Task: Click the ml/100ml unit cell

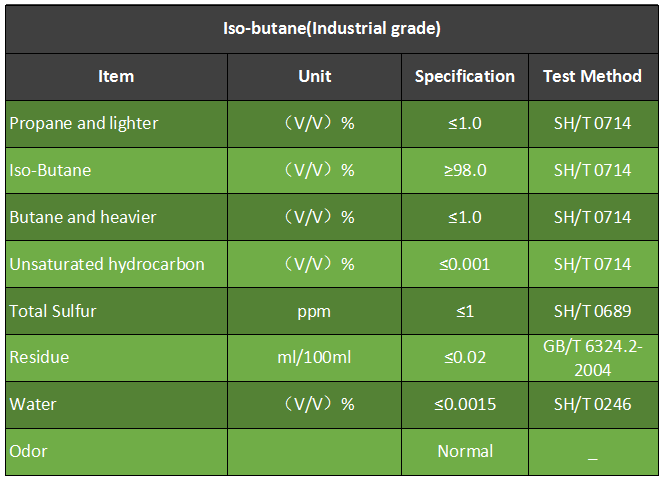Action: pos(314,358)
